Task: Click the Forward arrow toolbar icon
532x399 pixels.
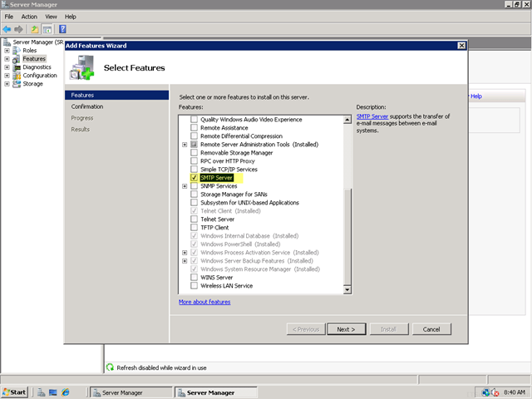Action: coord(18,30)
